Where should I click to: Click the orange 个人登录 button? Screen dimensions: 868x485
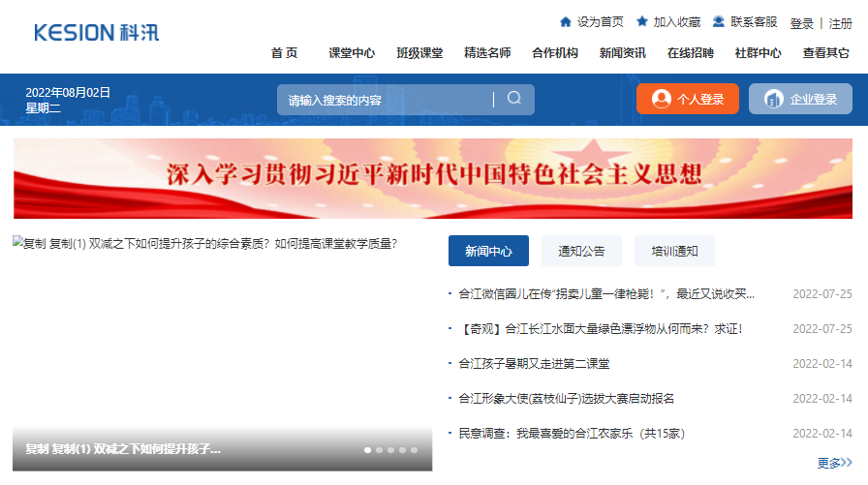click(688, 99)
